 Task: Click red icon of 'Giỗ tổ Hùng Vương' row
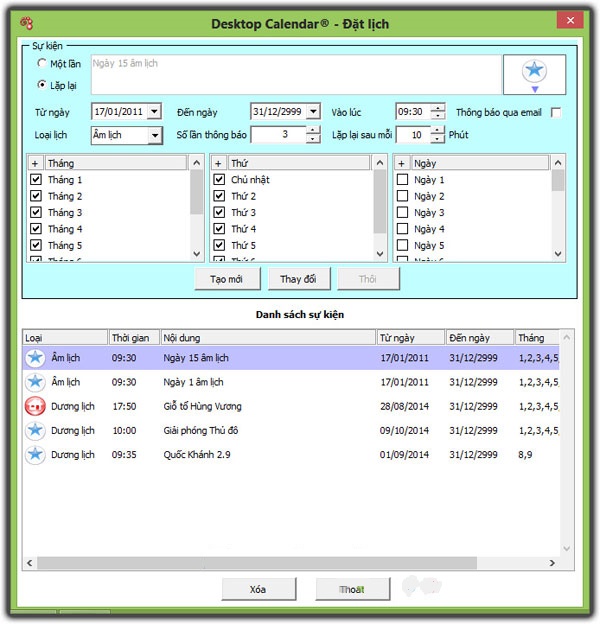[35, 406]
